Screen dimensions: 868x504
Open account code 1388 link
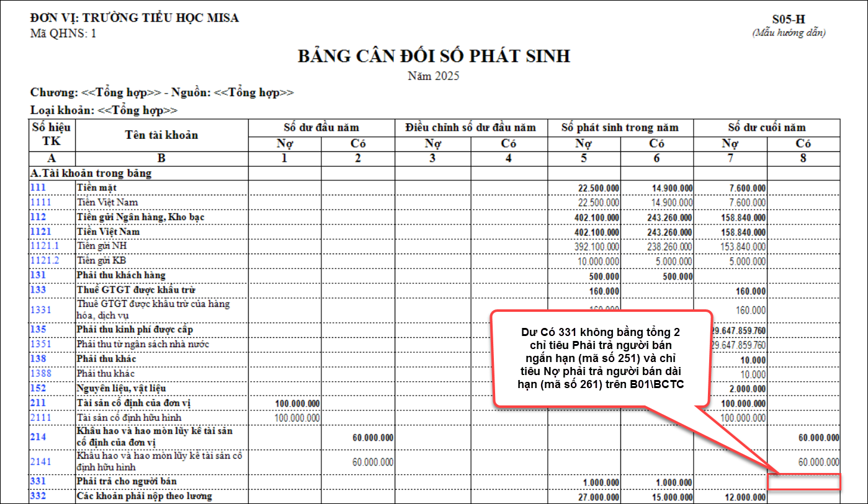pyautogui.click(x=40, y=373)
